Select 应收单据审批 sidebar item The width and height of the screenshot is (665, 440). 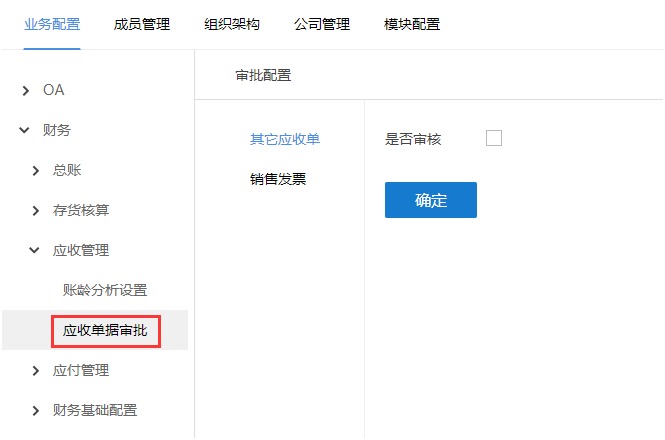105,331
